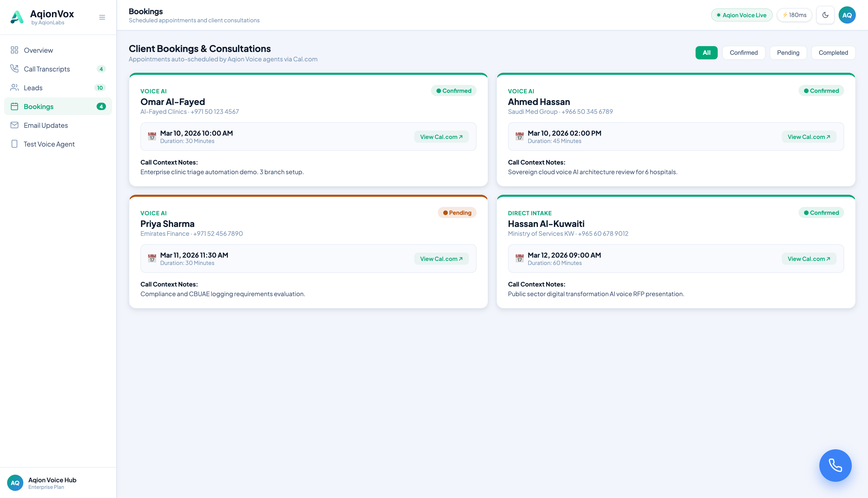Click Confirmed status badge on Ahmed Hassan

click(x=821, y=91)
